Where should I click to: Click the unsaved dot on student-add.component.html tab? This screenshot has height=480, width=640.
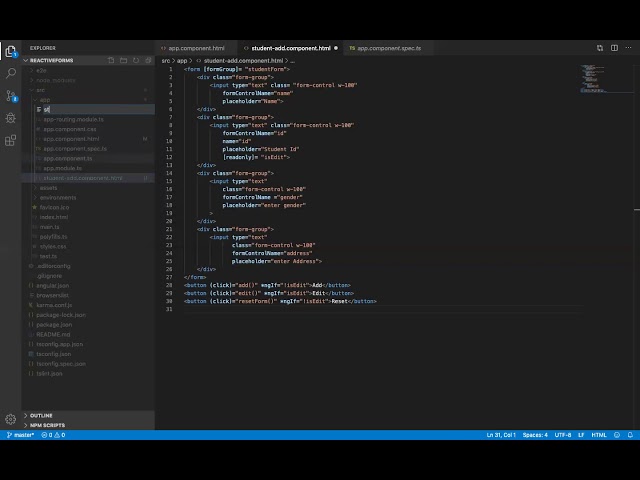(336, 48)
